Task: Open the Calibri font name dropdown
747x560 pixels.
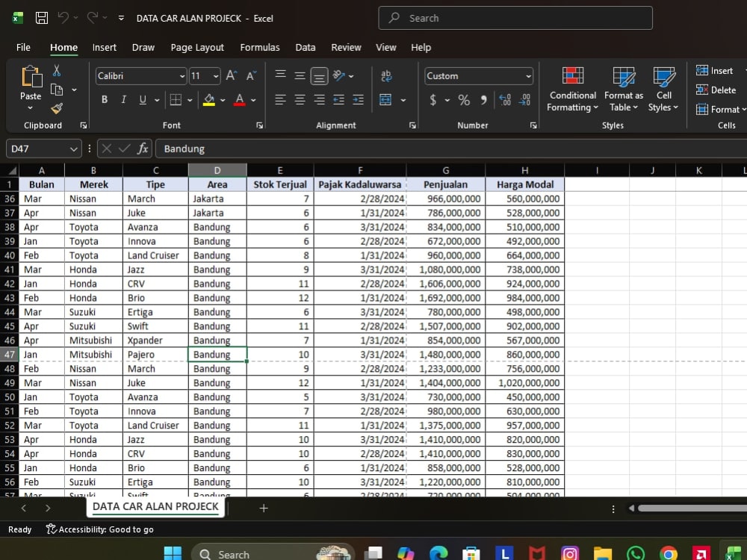Action: pos(182,76)
